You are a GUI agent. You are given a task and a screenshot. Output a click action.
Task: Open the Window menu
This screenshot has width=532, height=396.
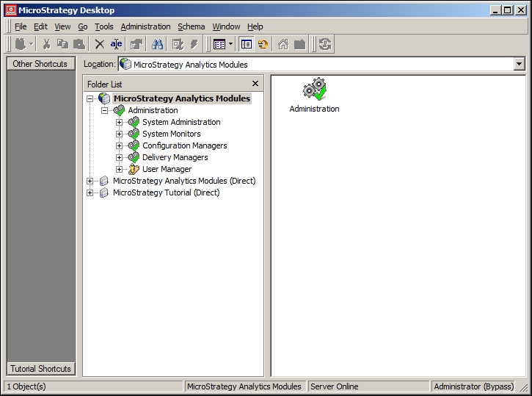pyautogui.click(x=226, y=26)
